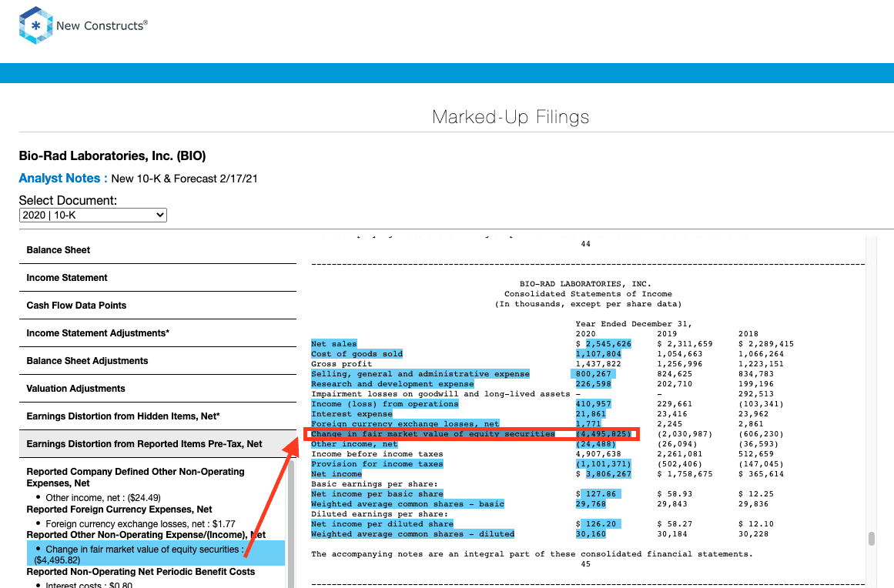Image resolution: width=894 pixels, height=588 pixels.
Task: Click the New Constructs logo
Action: 83,25
